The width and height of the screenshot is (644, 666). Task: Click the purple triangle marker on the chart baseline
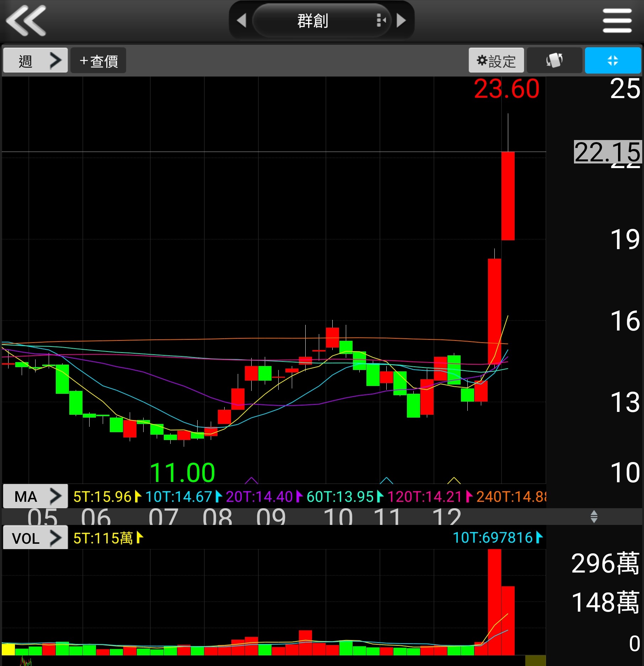[252, 480]
